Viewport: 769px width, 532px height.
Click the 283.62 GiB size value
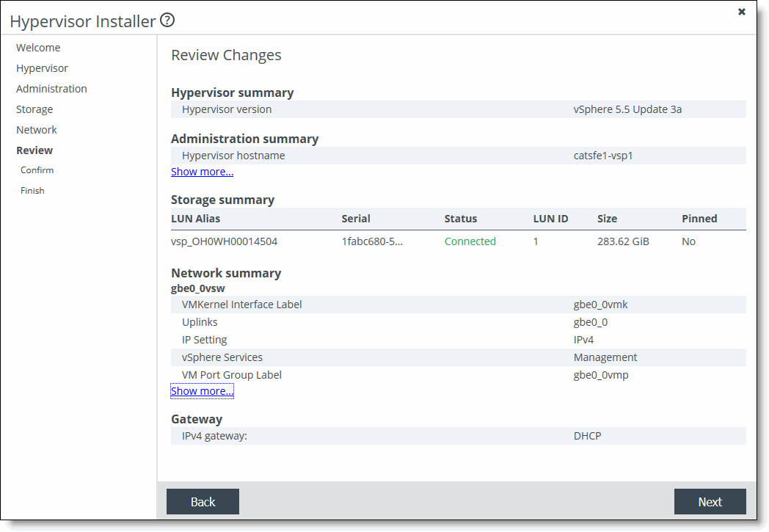[623, 241]
